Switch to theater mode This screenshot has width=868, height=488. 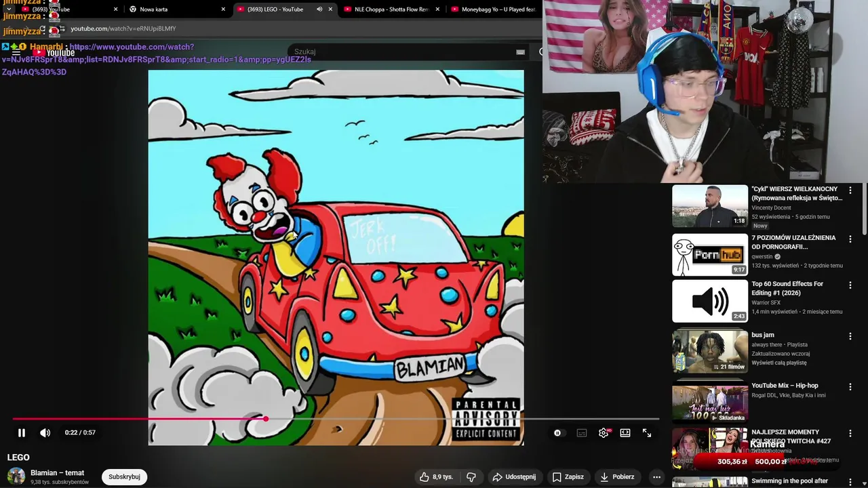(625, 433)
